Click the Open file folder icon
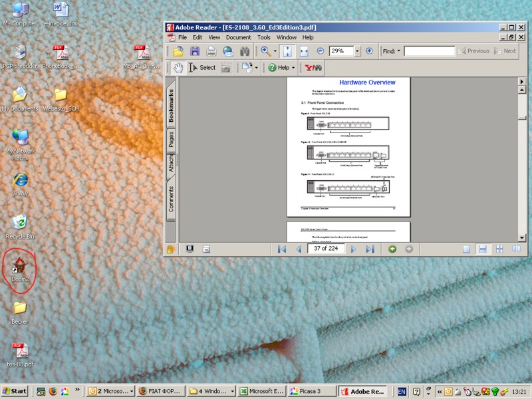This screenshot has height=399, width=532. tap(178, 51)
